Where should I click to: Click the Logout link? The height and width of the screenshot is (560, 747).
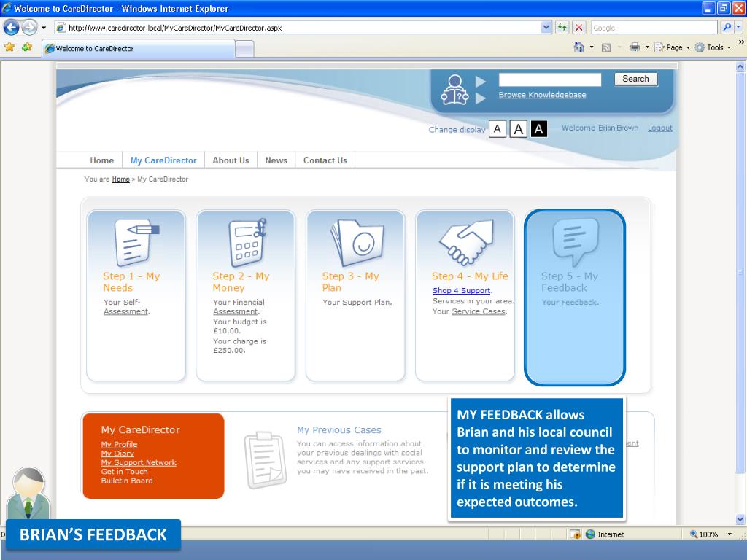click(x=659, y=128)
